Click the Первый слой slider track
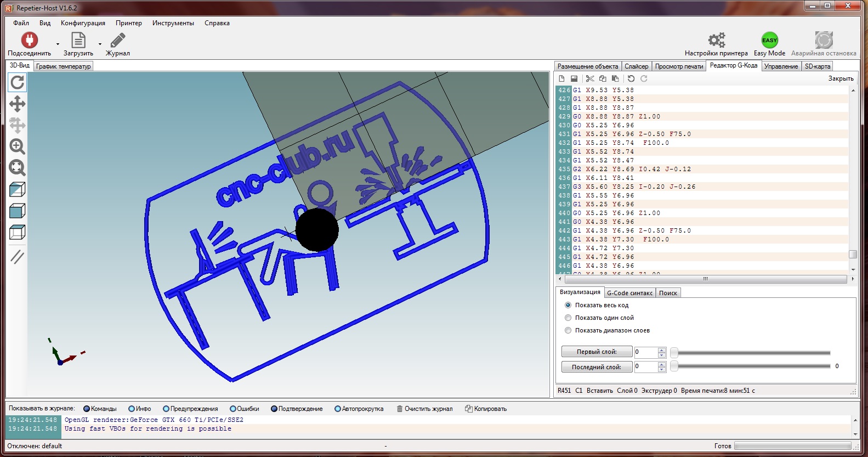Screen dimensions: 868x457 coord(751,353)
